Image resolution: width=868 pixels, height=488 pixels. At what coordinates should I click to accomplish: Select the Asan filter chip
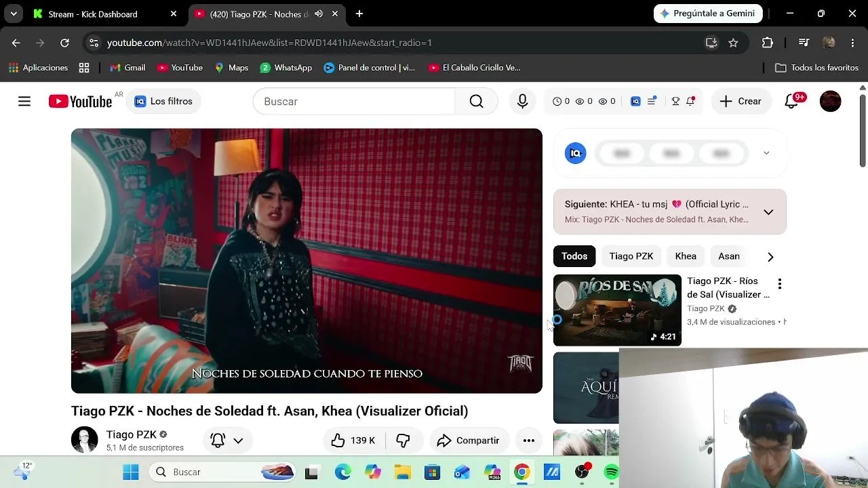tap(729, 256)
